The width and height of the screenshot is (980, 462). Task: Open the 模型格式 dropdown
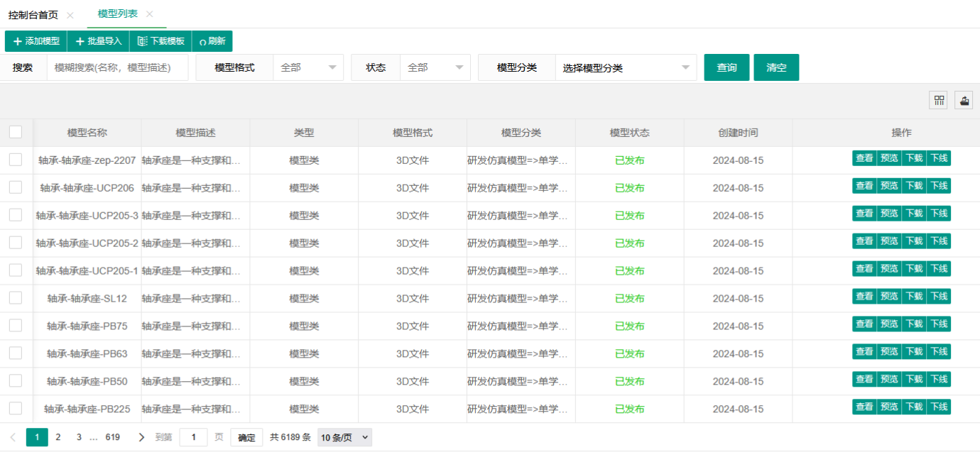pyautogui.click(x=308, y=67)
